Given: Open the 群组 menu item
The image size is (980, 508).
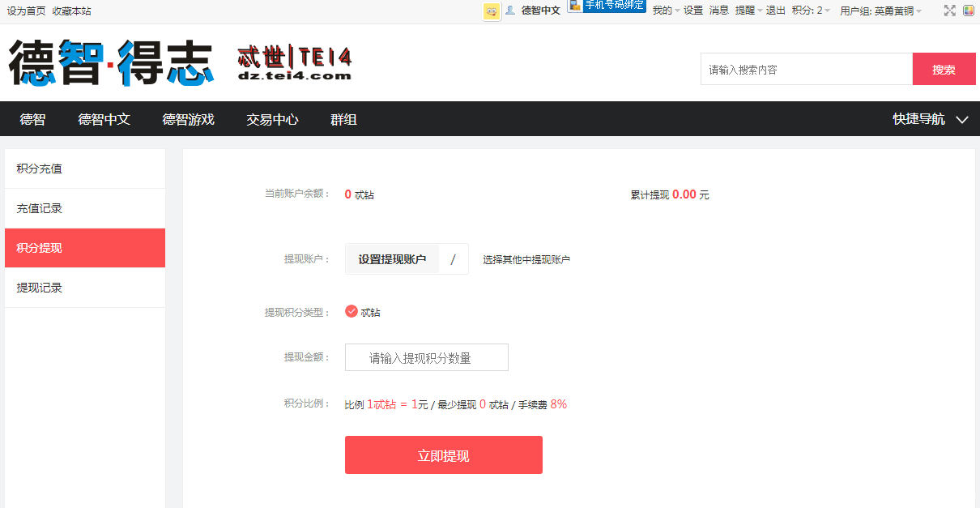Looking at the screenshot, I should pos(343,119).
